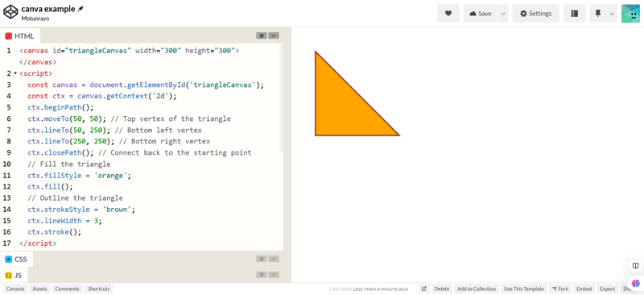Edit pen title with pencil icon

pos(80,9)
